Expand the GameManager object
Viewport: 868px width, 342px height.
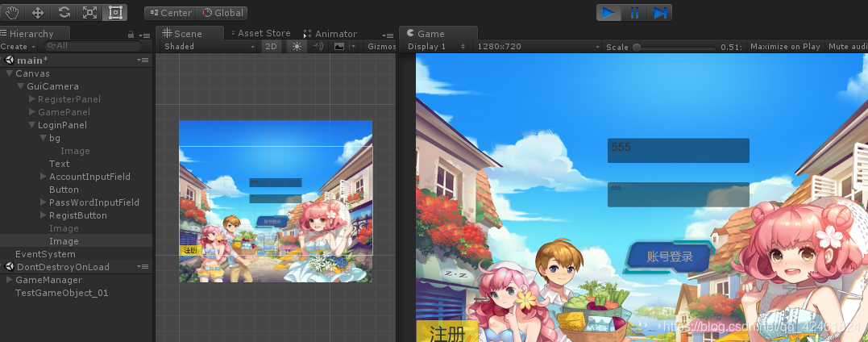coord(10,280)
